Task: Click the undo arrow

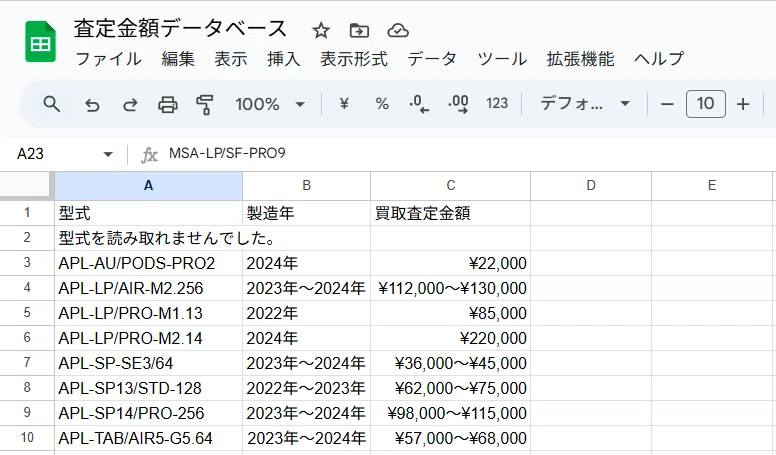Action: pyautogui.click(x=92, y=104)
